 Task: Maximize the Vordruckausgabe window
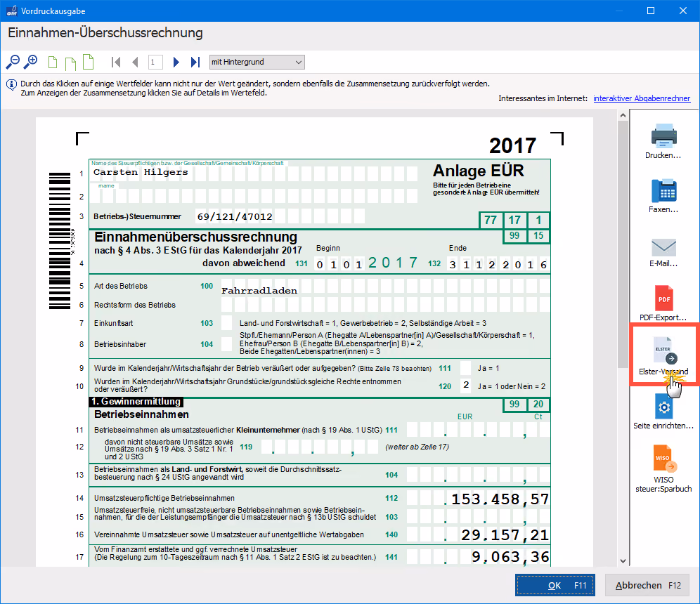[x=651, y=11]
